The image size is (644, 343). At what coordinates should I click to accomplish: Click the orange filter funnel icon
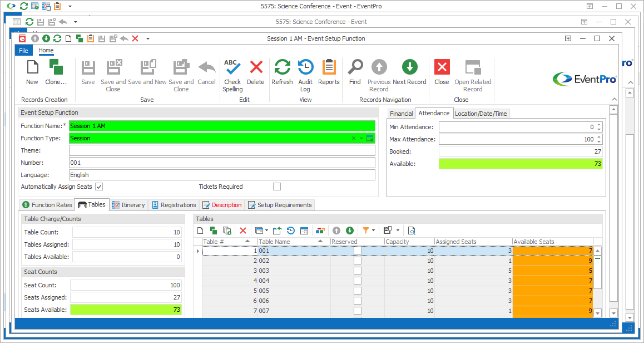[x=365, y=231]
